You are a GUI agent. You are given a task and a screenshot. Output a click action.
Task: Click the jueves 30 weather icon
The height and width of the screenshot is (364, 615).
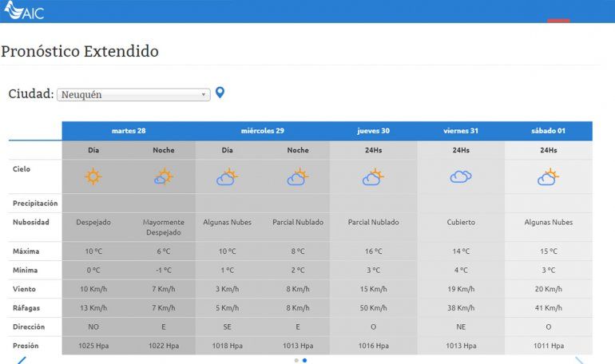coord(373,177)
